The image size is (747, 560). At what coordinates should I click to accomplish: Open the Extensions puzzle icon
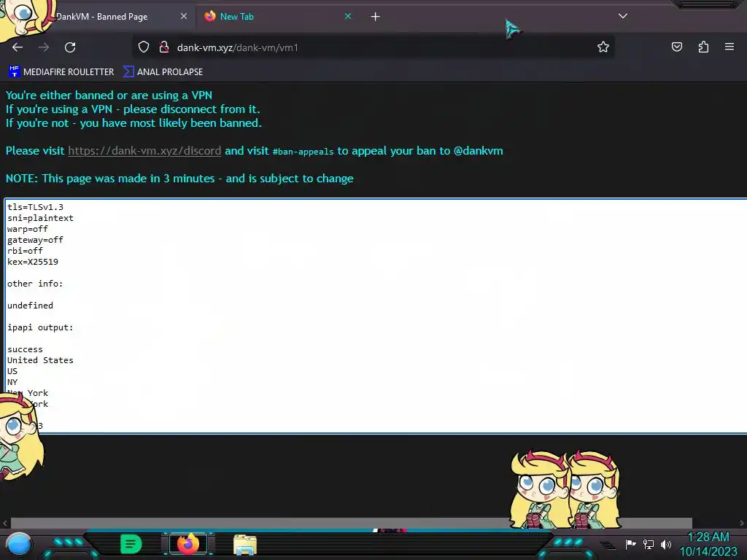703,47
